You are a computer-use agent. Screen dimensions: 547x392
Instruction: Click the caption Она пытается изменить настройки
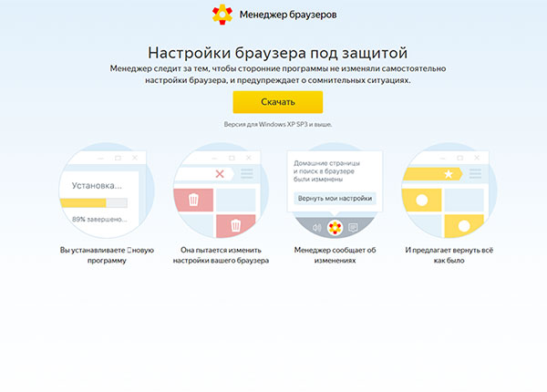[221, 255]
